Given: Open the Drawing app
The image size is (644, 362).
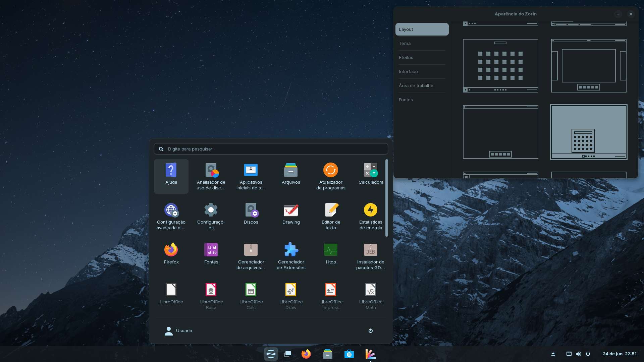Looking at the screenshot, I should point(291,216).
